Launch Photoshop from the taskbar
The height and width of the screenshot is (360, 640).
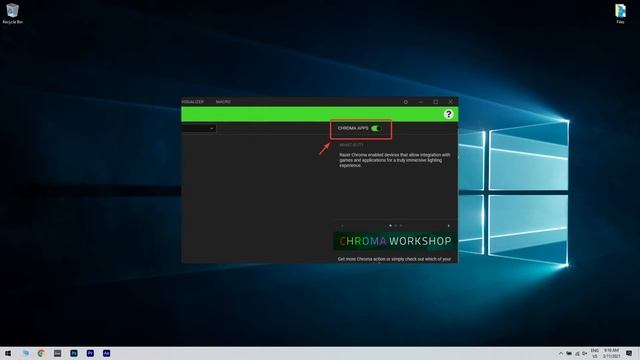(74, 353)
